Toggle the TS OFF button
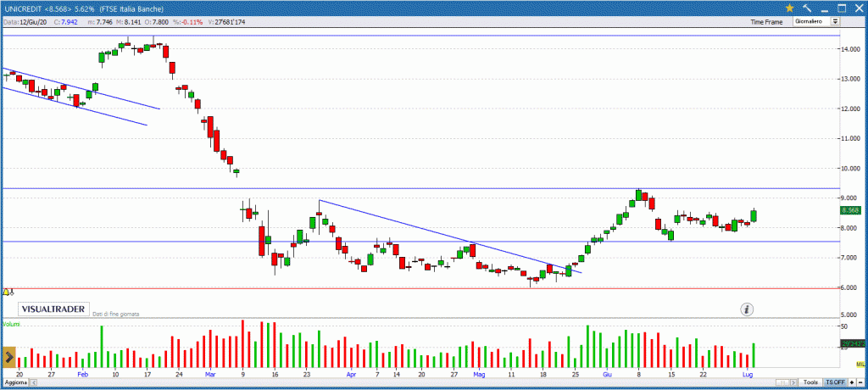The image size is (868, 390). coord(835,383)
